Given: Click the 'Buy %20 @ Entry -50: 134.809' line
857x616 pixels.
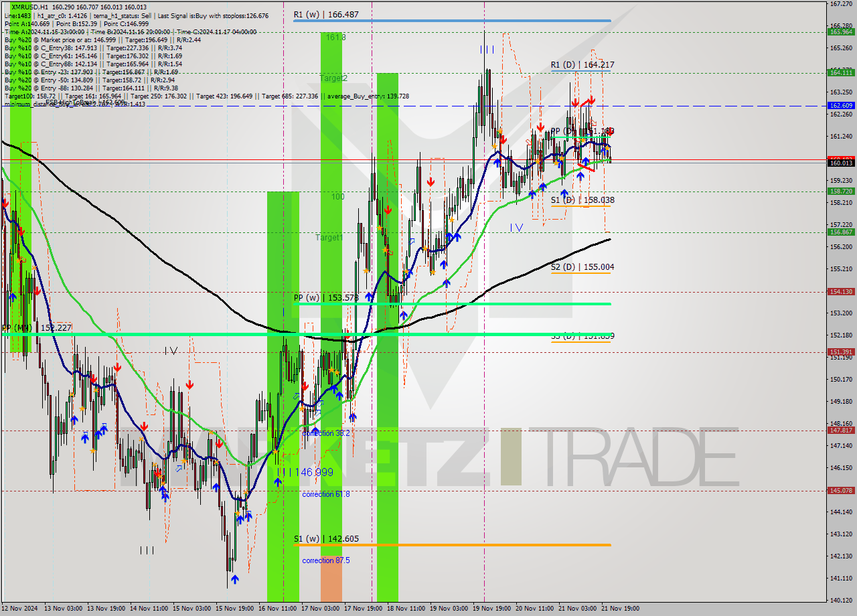Looking at the screenshot, I should pos(90,80).
